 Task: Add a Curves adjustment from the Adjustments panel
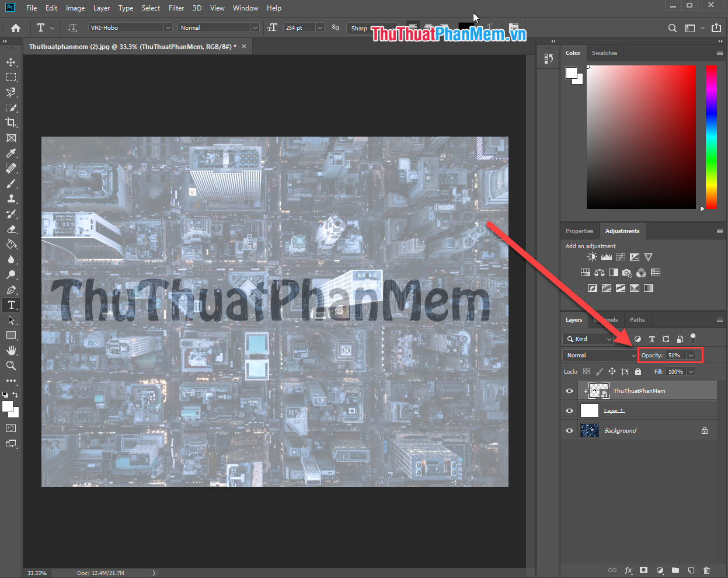620,256
